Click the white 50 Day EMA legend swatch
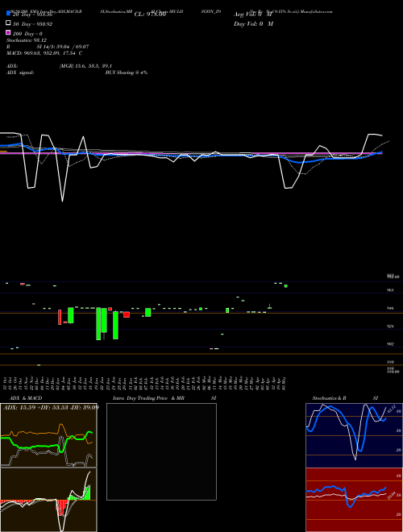 tap(8, 23)
